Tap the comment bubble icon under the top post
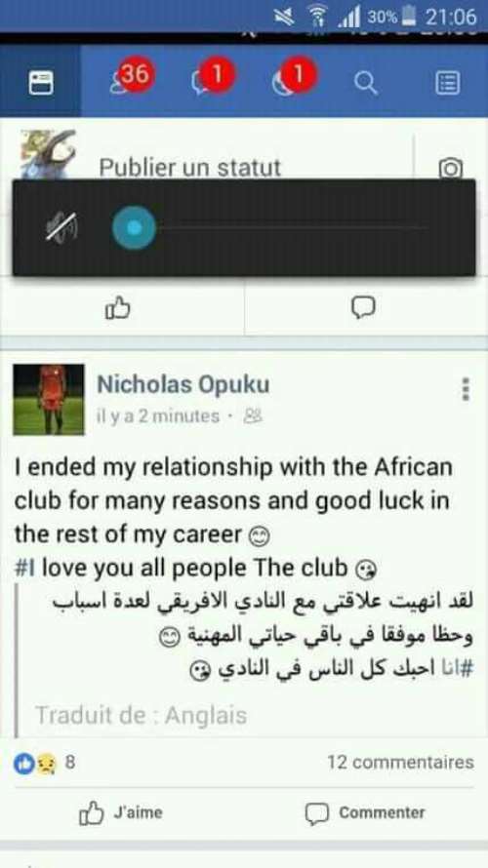The image size is (488, 868). click(363, 307)
